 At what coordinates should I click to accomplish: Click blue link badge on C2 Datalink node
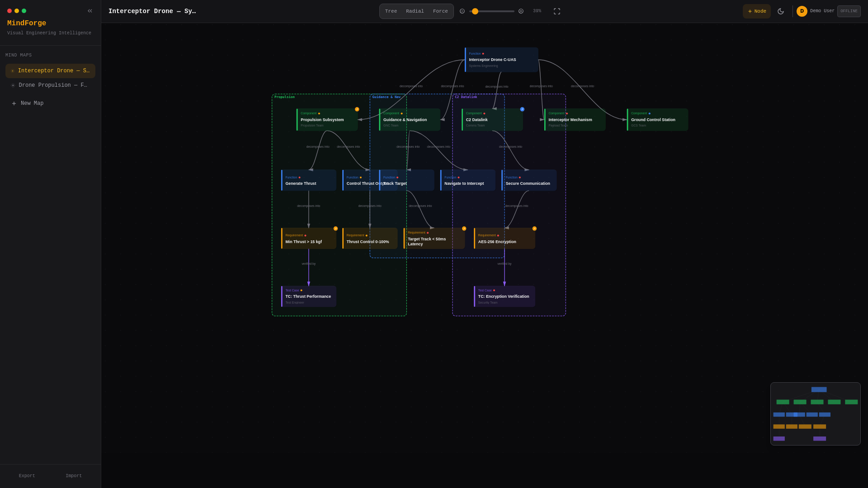(x=522, y=109)
